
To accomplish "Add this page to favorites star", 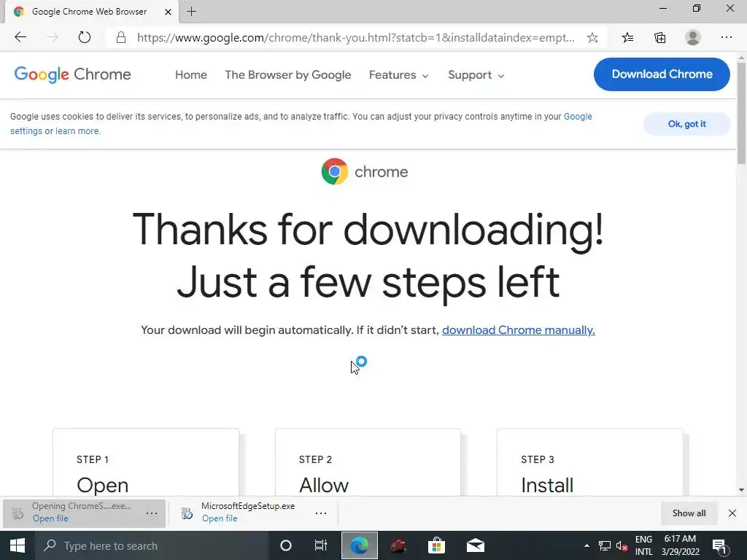I will (592, 38).
